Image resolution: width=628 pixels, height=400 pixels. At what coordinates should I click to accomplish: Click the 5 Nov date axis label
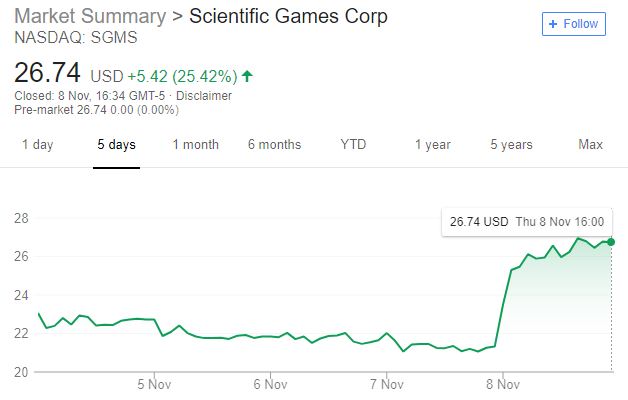tap(155, 383)
